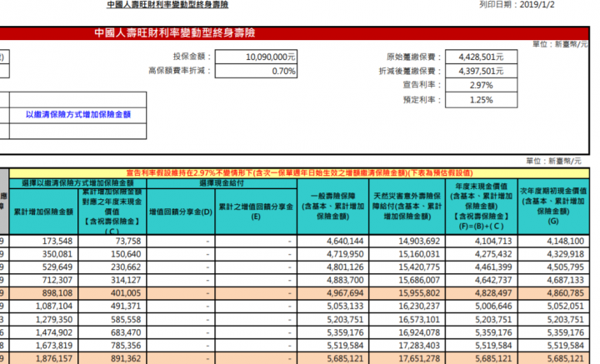Click the cell with value 712,307
The image size is (600, 364).
[43, 280]
